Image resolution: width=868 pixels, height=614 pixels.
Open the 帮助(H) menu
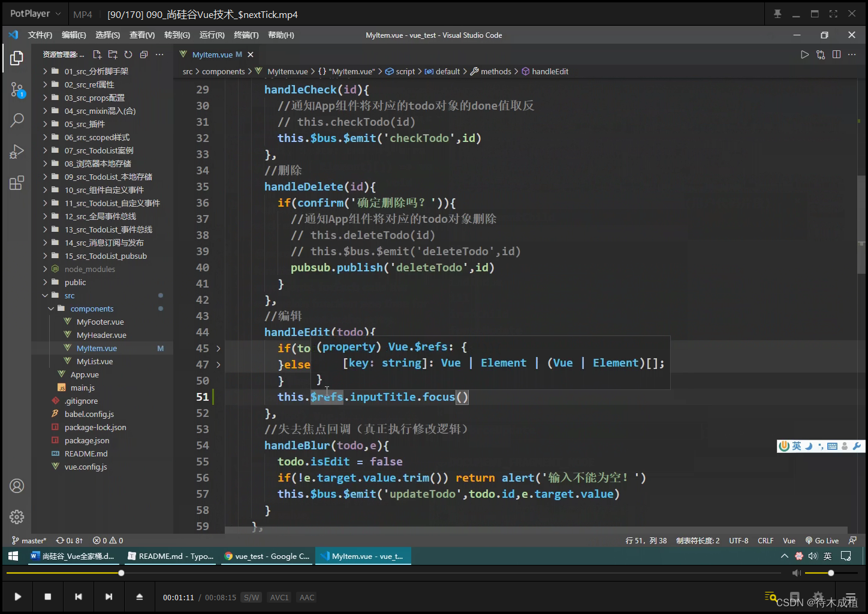coord(281,35)
